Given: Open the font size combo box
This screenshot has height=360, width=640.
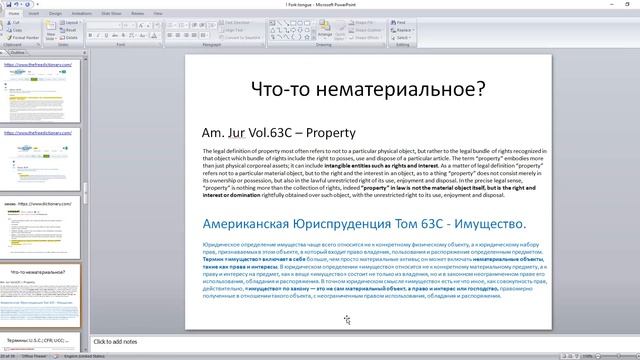Looking at the screenshot, I should point(129,25).
